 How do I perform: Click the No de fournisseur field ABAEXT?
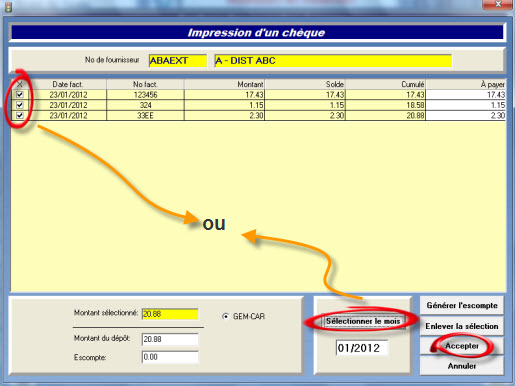(x=178, y=61)
